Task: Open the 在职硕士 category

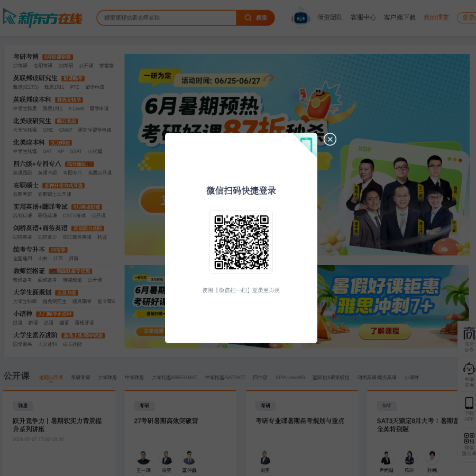Action: (x=25, y=185)
